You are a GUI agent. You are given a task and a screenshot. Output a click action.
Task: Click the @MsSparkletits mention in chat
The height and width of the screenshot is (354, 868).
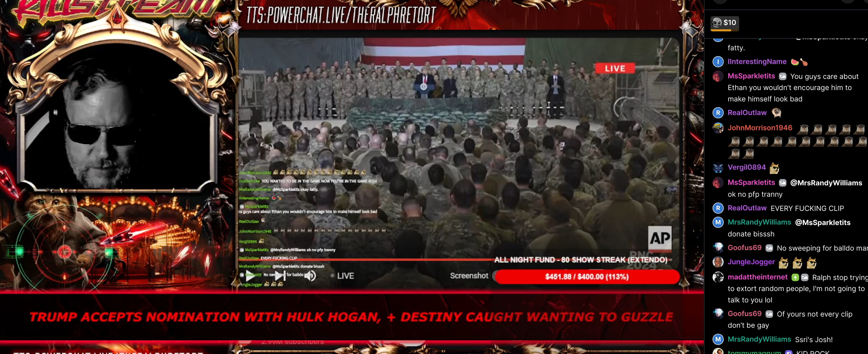click(x=822, y=223)
